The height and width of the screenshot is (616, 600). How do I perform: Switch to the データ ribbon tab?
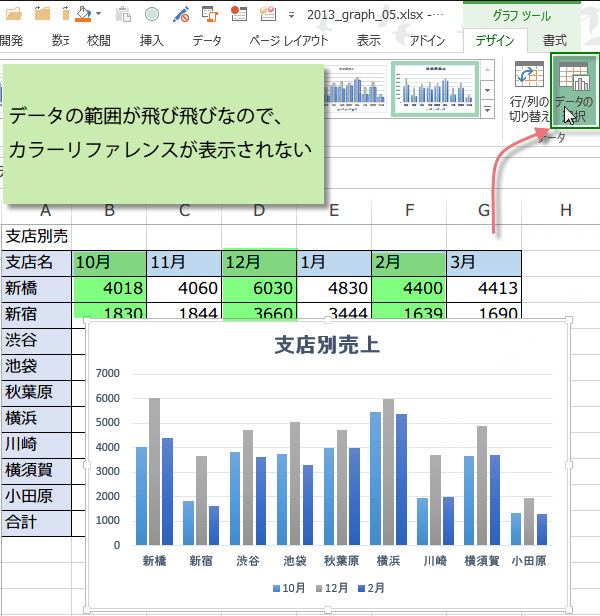(x=207, y=40)
